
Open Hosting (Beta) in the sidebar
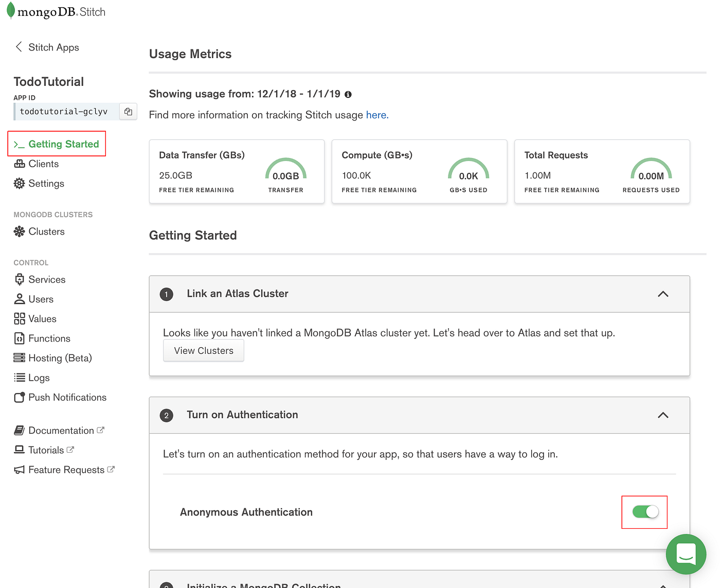[60, 358]
